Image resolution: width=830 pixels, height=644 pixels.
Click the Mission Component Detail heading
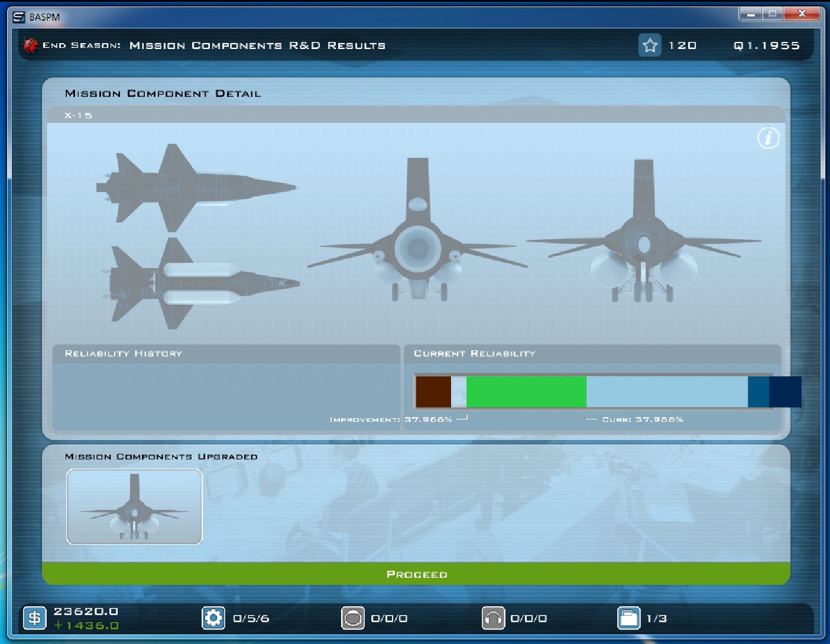pyautogui.click(x=163, y=93)
